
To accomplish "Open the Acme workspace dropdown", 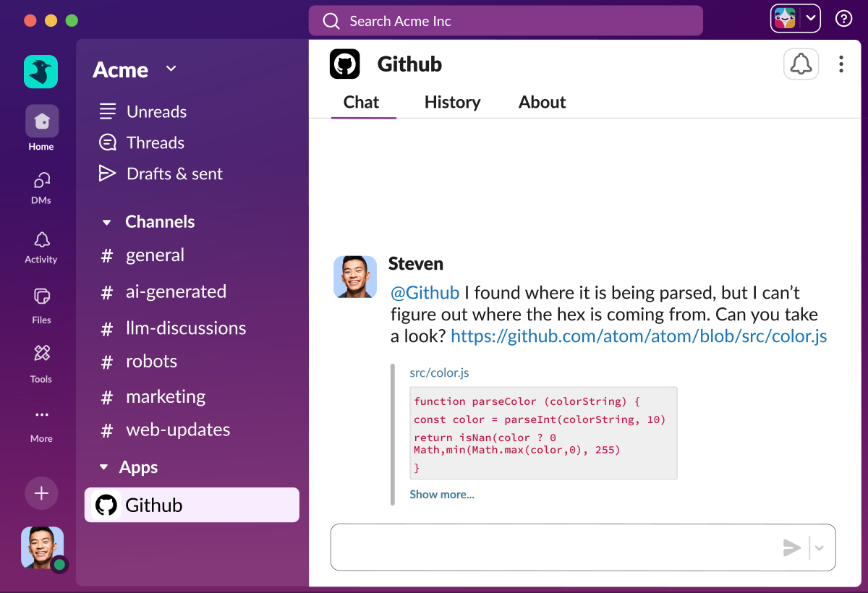I will [171, 69].
